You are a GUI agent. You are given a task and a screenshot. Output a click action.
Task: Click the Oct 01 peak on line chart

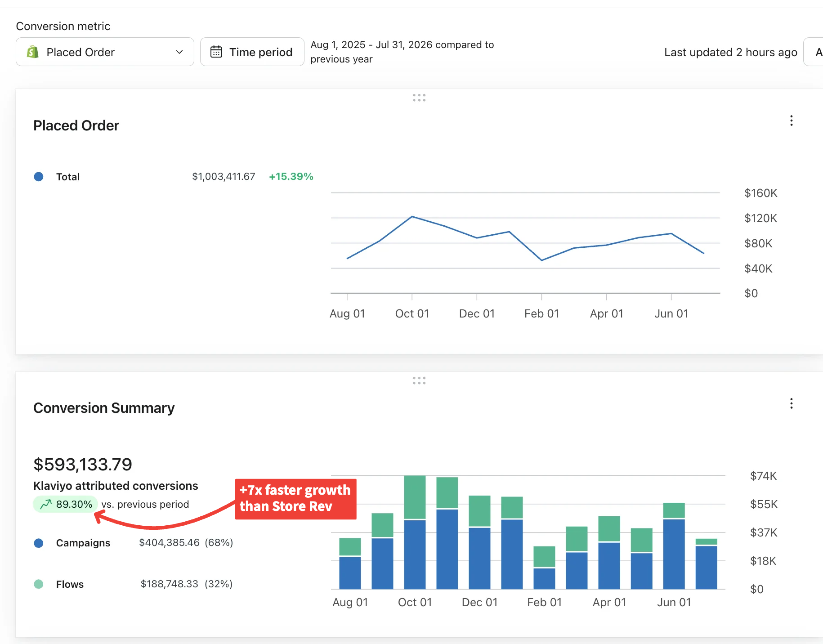tap(412, 217)
